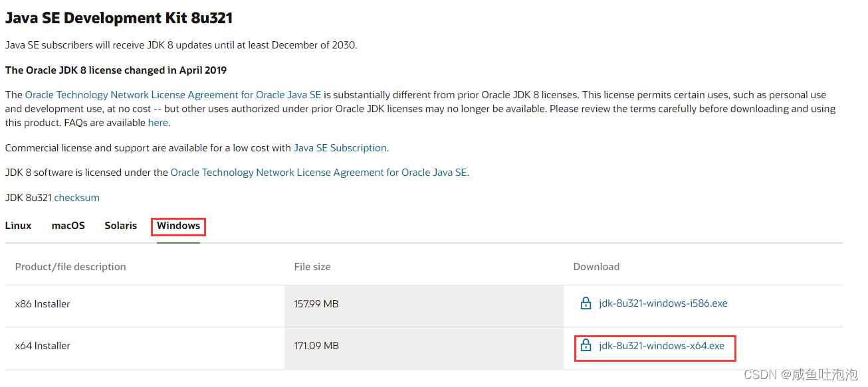
Task: Open license agreement link in 'substantially different' paragraph
Action: [x=173, y=96]
